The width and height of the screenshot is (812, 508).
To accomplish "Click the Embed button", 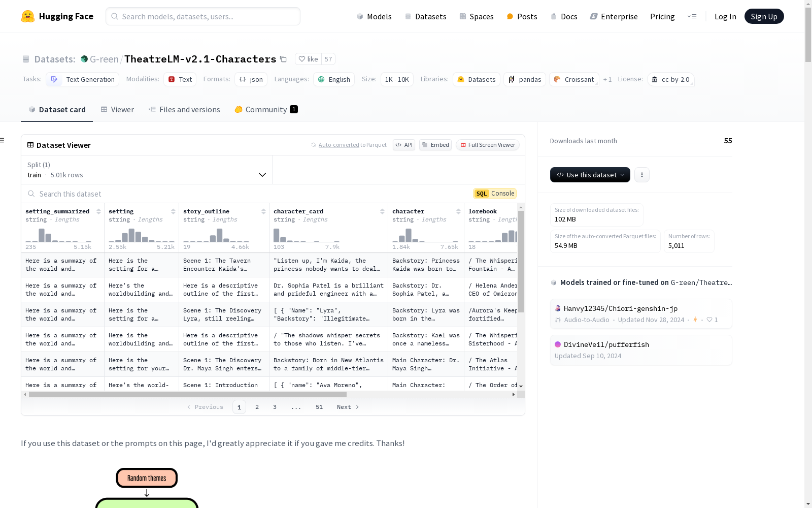I will coord(435,145).
